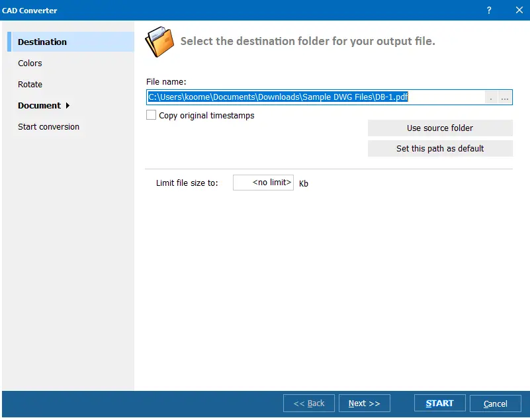Click the single-dot button in file field
This screenshot has height=420, width=530.
pos(491,98)
